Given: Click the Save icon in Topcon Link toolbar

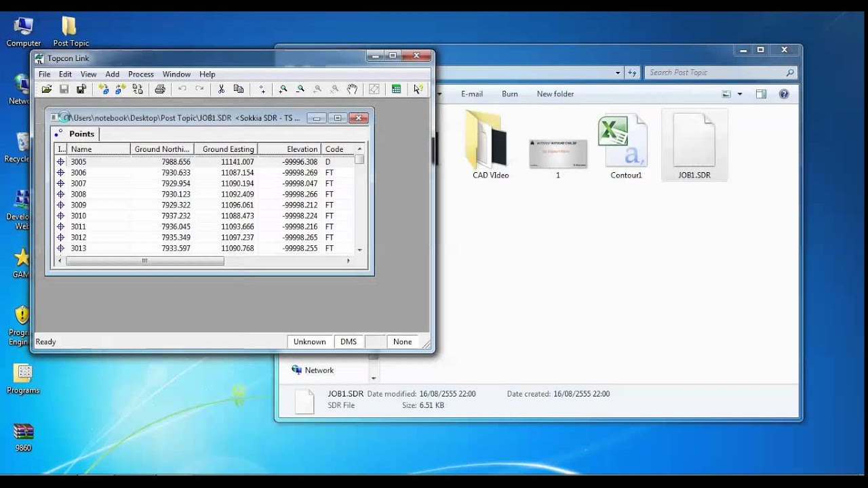Looking at the screenshot, I should 64,89.
